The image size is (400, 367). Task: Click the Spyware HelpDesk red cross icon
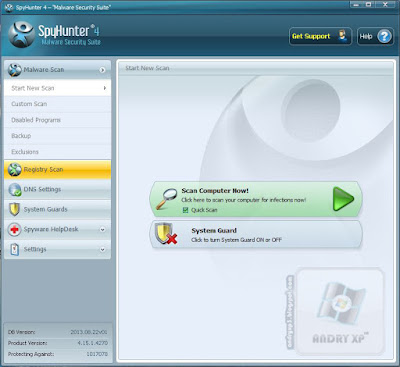(14, 229)
